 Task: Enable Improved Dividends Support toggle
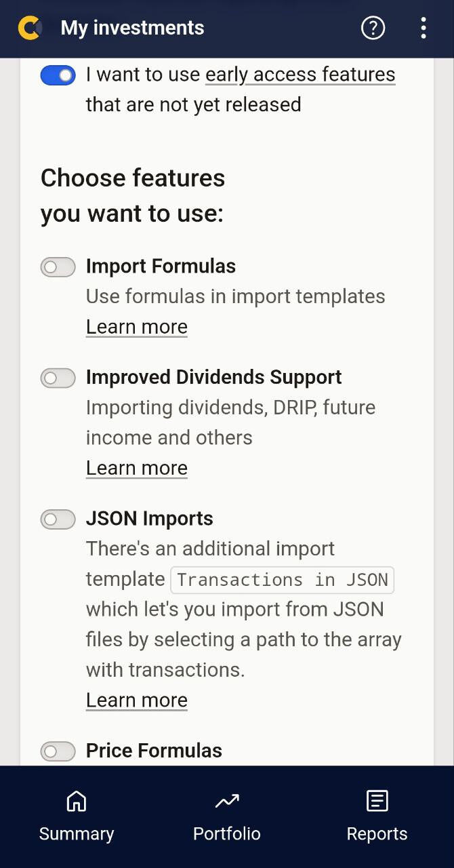pyautogui.click(x=58, y=378)
